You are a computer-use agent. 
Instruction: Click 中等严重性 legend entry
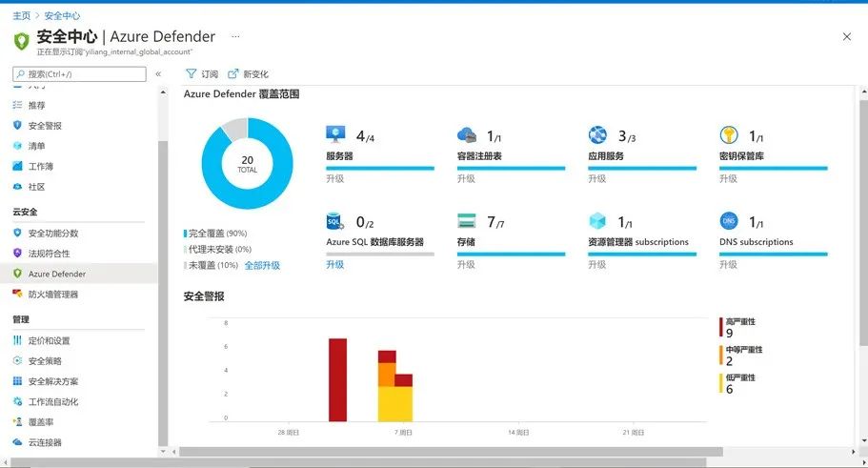[x=741, y=355]
